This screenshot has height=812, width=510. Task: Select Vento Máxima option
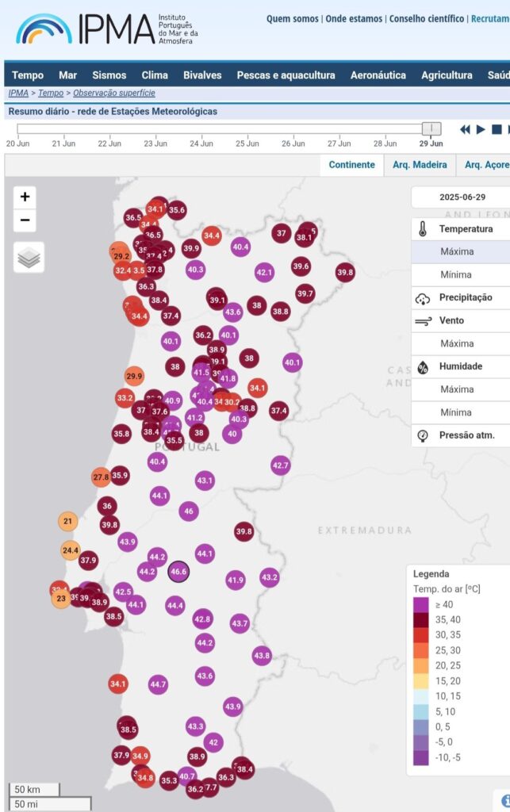460,343
